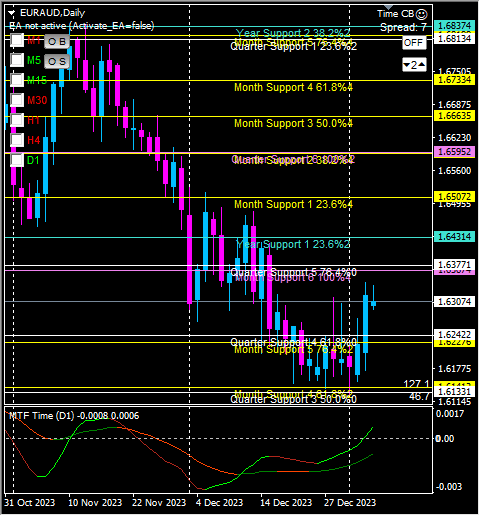This screenshot has height=516, width=480.
Task: Toggle the OFF switch button
Action: pos(414,43)
